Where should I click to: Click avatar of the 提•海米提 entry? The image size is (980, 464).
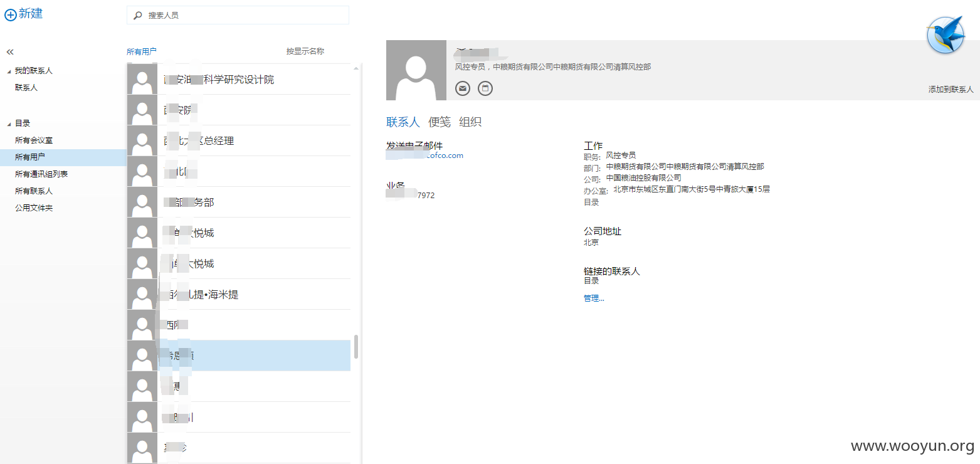coord(142,295)
